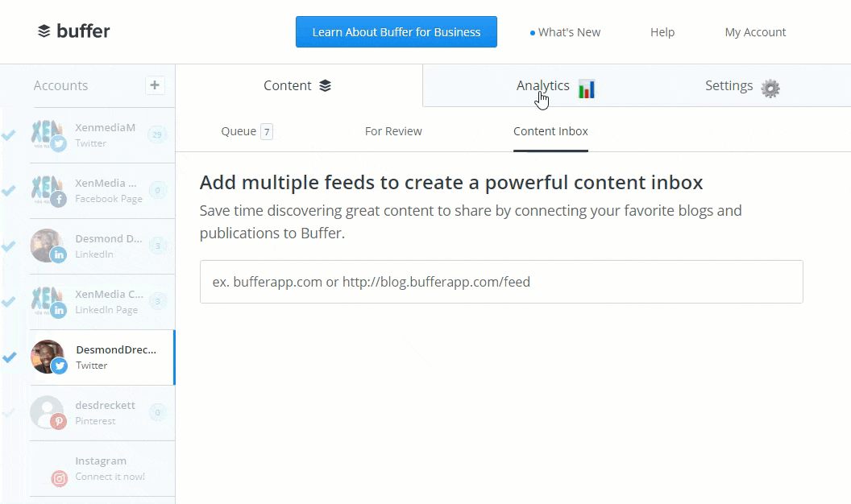This screenshot has width=851, height=504.
Task: Switch to the For Review tab
Action: click(x=393, y=131)
